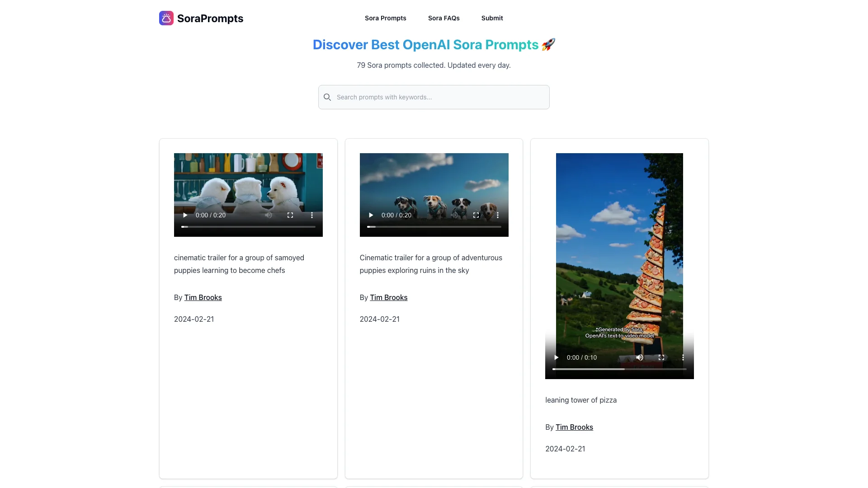Go to SoraPrompts home via title text
868x488 pixels.
pos(210,19)
